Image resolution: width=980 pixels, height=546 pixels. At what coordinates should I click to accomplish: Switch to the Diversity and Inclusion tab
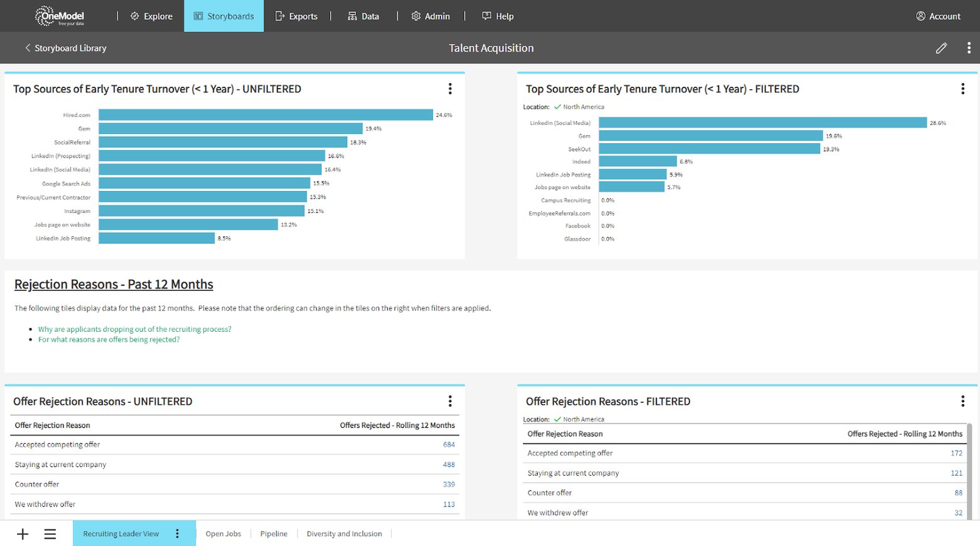344,533
